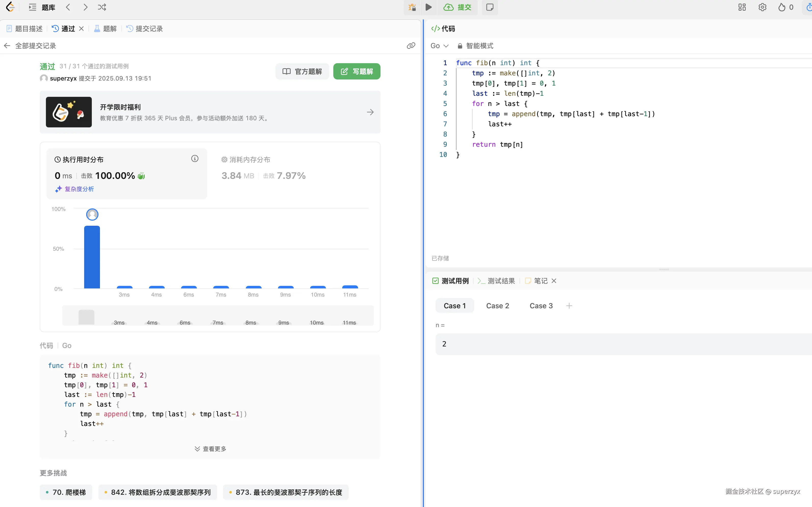Run code with the play button
Image resolution: width=812 pixels, height=507 pixels.
(428, 7)
